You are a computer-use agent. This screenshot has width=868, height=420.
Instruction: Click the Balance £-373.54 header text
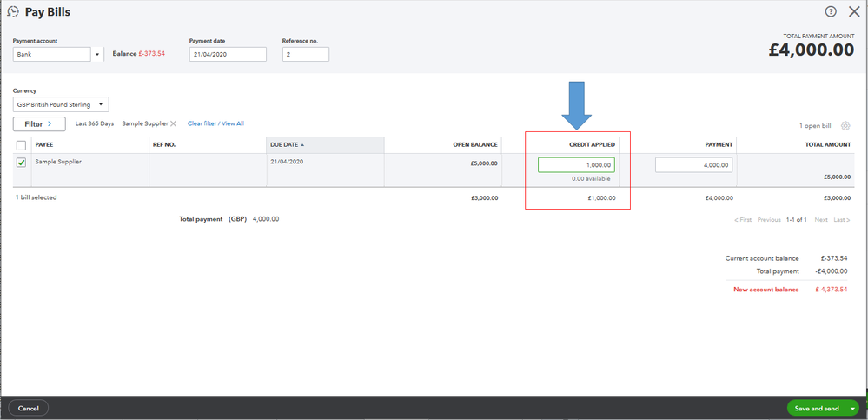[138, 54]
